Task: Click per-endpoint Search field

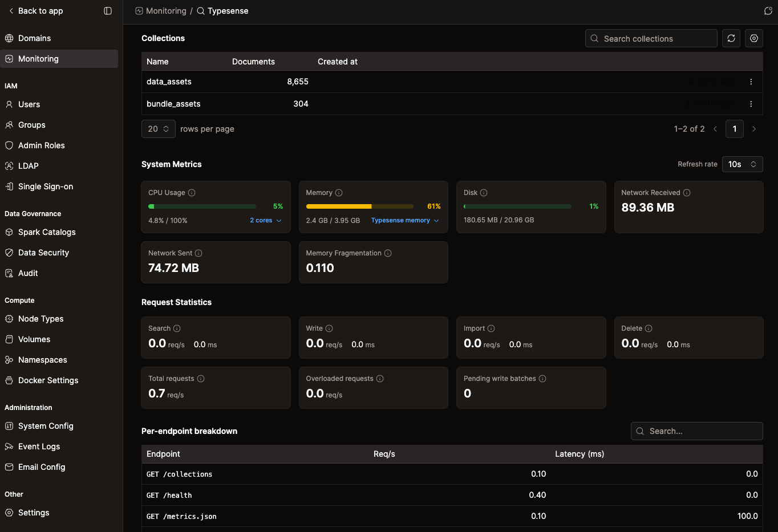Action: pos(697,431)
